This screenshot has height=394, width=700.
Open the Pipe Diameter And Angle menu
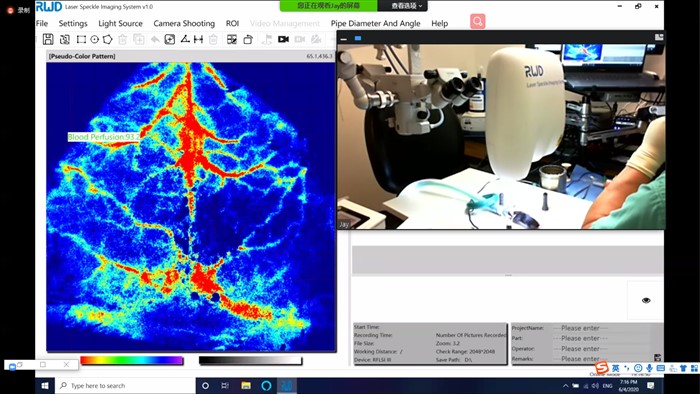[x=375, y=23]
